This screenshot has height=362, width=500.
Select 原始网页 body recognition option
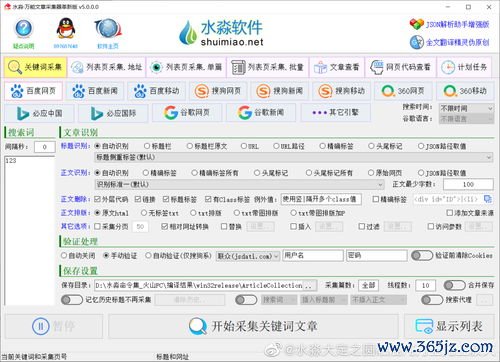click(x=385, y=173)
